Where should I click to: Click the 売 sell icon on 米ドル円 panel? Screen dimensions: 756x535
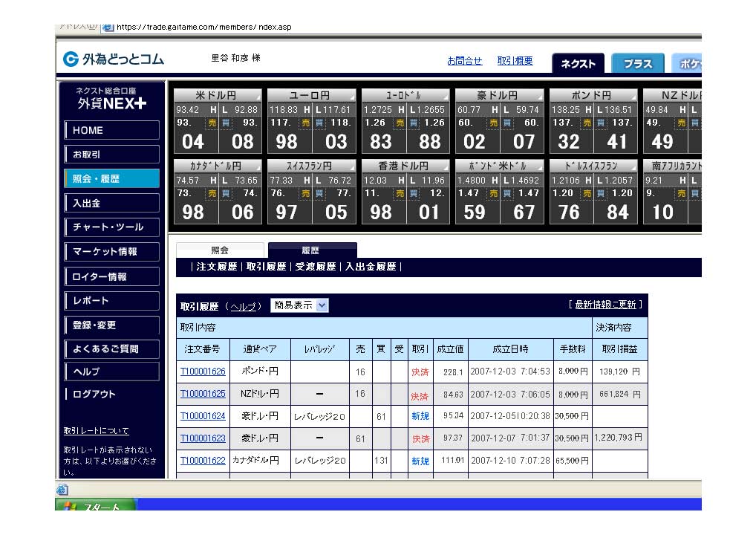[212, 123]
